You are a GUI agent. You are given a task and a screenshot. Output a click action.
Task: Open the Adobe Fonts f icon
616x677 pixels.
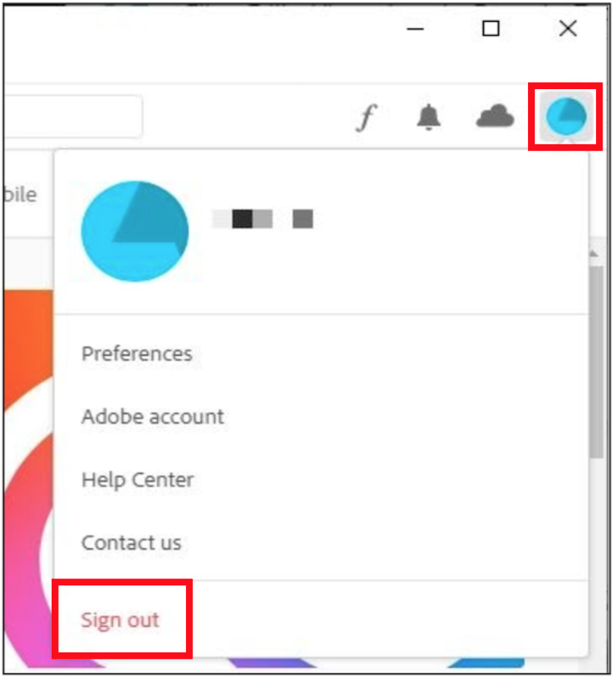coord(367,117)
